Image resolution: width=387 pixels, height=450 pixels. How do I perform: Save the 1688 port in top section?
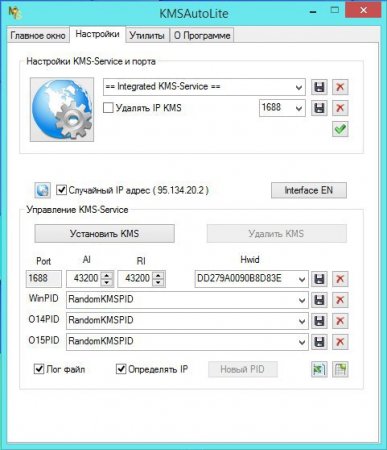(319, 108)
